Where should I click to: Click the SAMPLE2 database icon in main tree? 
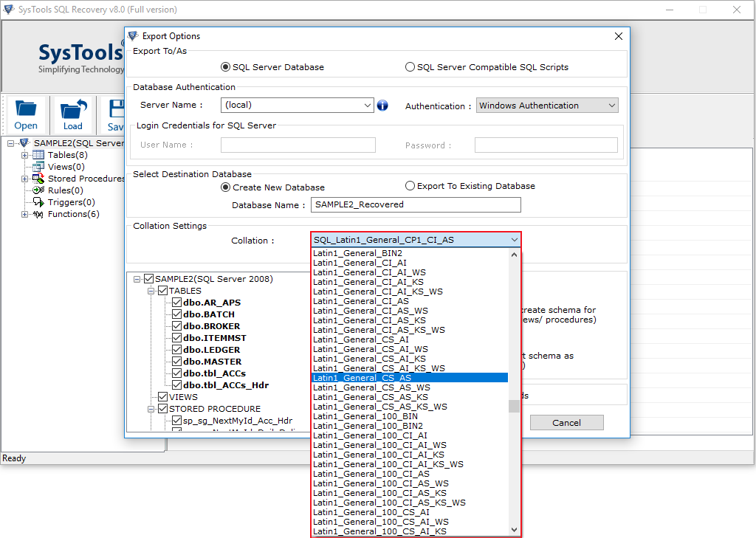point(24,143)
